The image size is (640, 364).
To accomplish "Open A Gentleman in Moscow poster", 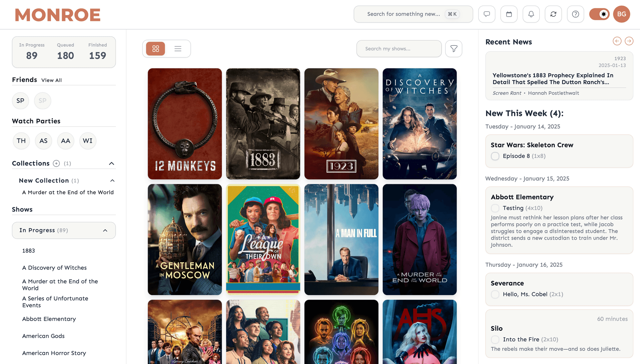I will coord(185,239).
